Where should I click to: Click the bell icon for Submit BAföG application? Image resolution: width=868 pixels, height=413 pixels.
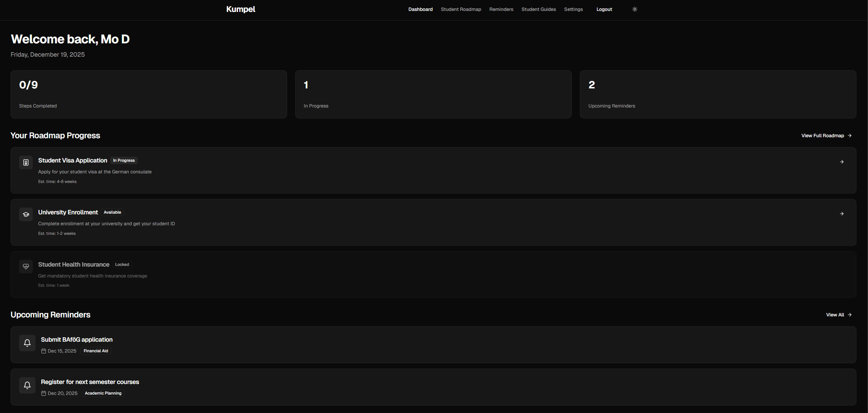pos(27,343)
